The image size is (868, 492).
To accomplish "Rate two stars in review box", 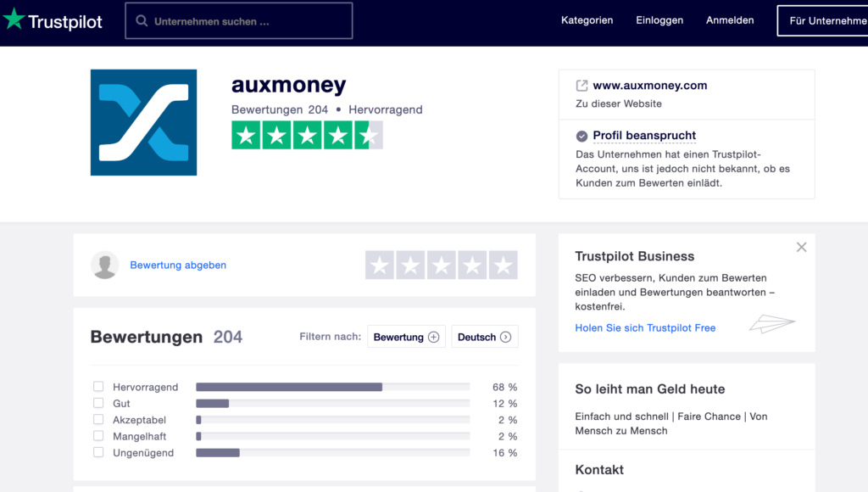I will point(411,265).
